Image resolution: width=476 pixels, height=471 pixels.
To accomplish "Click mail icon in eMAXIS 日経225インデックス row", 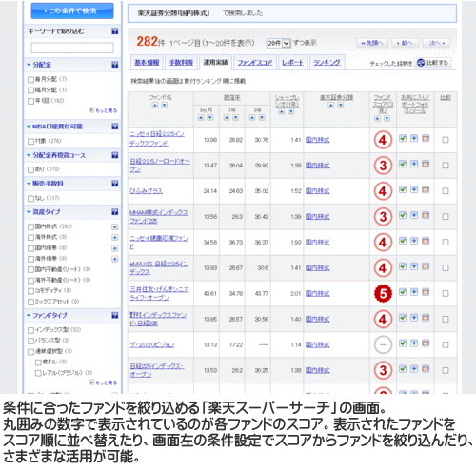I will pos(426,266).
